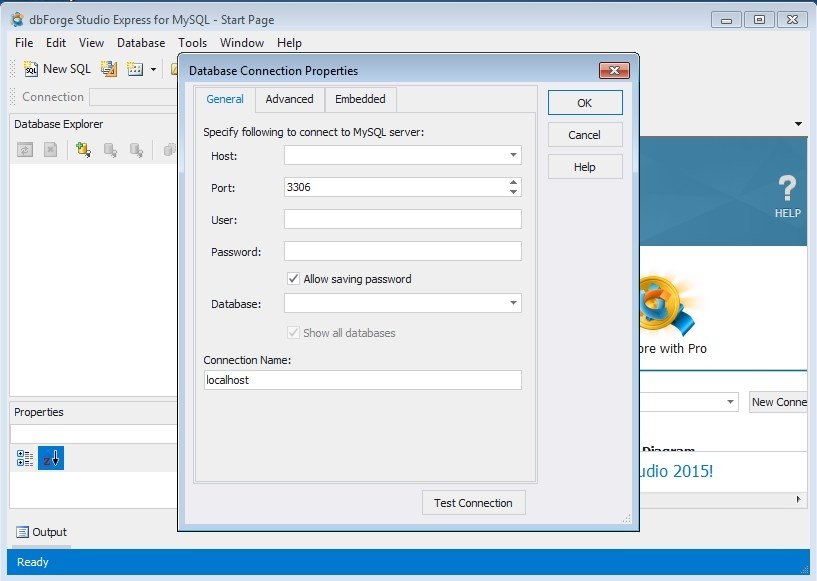The height and width of the screenshot is (581, 817).
Task: Click the Ready status bar text
Action: (32, 562)
